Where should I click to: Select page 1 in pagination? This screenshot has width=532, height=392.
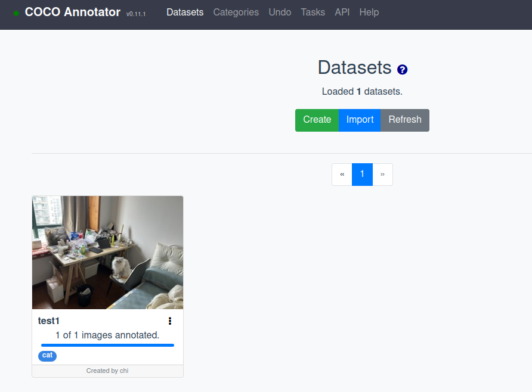[362, 175]
